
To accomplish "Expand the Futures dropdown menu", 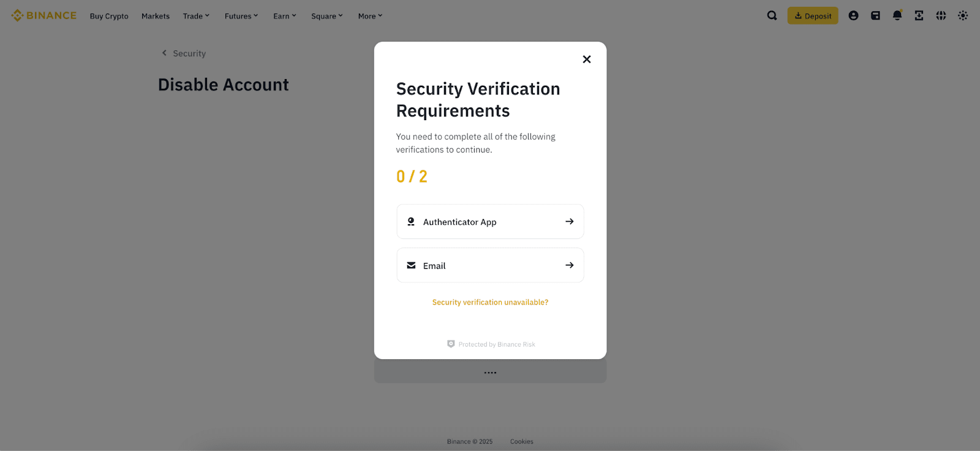I will (x=241, y=17).
